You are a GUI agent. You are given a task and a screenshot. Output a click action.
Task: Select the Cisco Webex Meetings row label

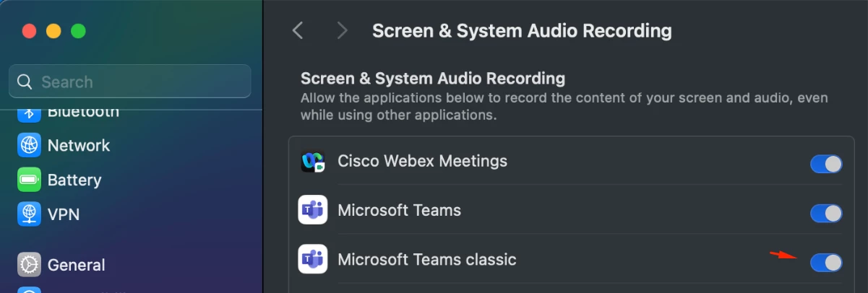(423, 161)
